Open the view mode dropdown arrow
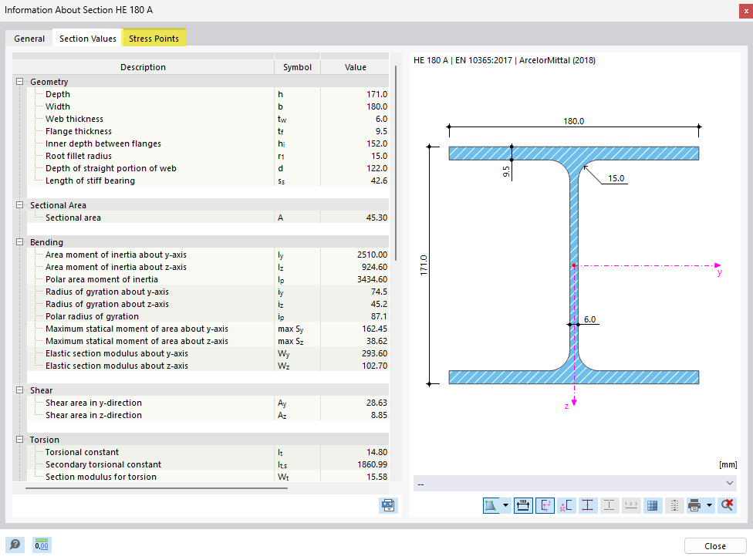Viewport: 753px width, 560px height. click(x=505, y=505)
